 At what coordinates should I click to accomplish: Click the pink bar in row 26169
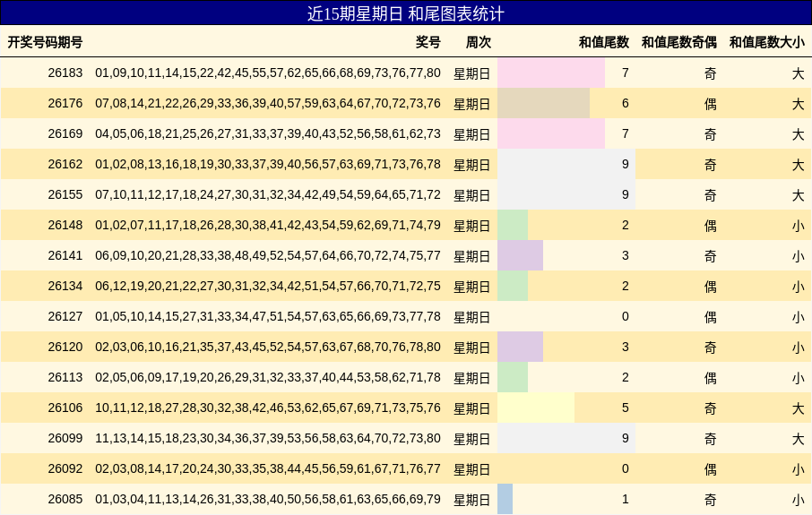(x=551, y=134)
